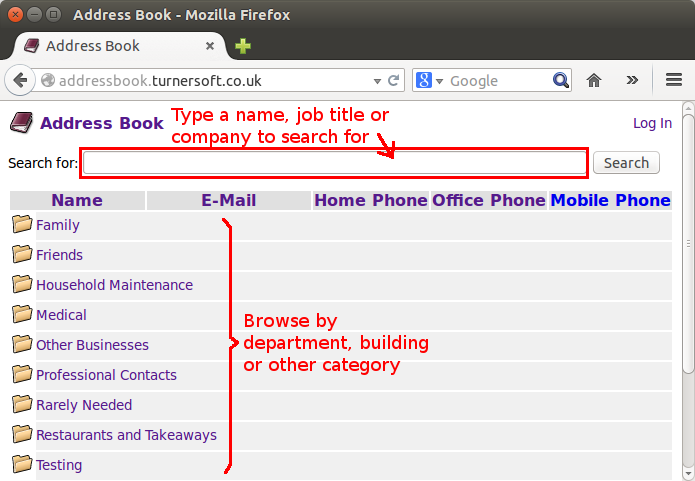695x481 pixels.
Task: Expand the toolbar overflow chevron
Action: (x=632, y=80)
